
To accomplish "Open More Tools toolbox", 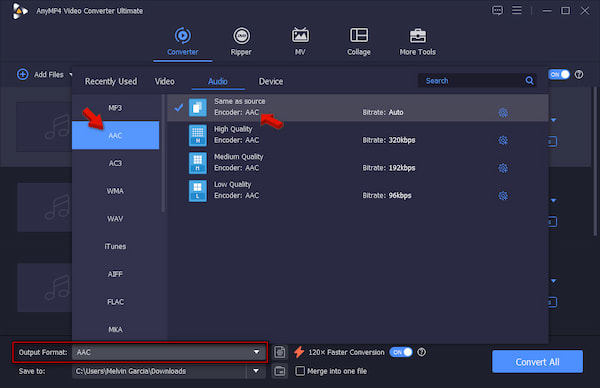I will 417,41.
